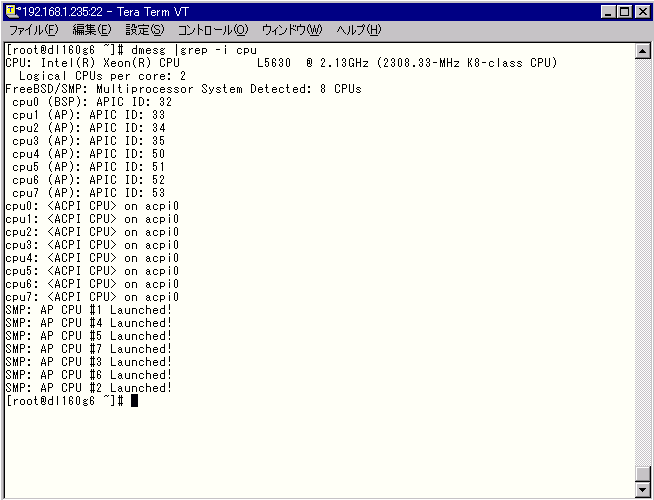Click 'cpu2: <ACPI CPU> on acpi0' line
The image size is (654, 500).
point(92,232)
